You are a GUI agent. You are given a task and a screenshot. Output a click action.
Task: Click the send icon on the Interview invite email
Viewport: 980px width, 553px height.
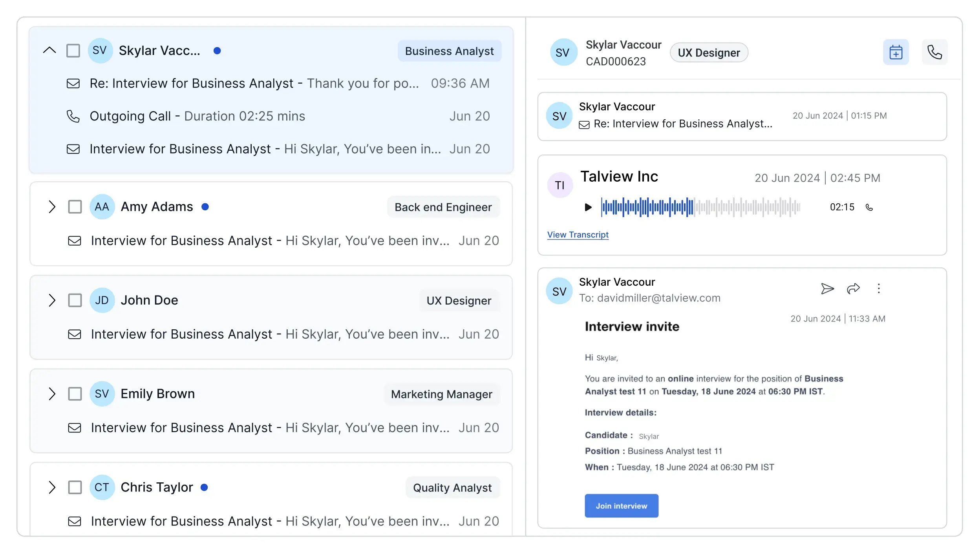(828, 289)
